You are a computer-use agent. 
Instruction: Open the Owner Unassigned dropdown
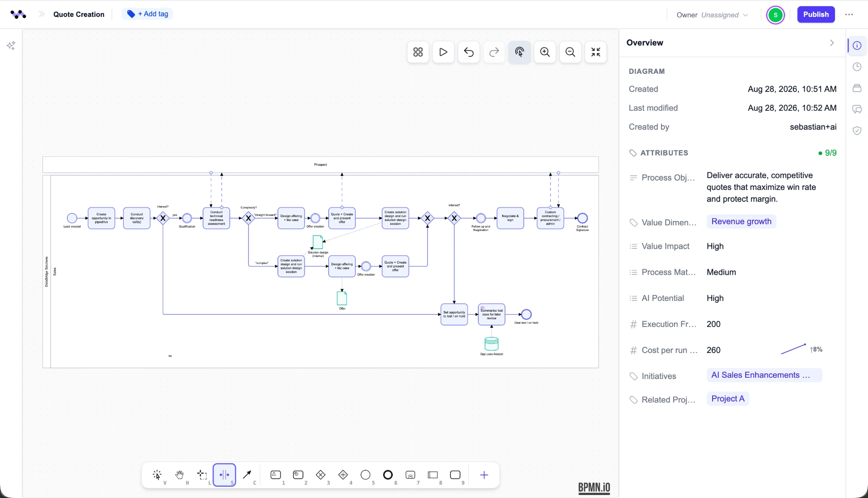coord(712,15)
